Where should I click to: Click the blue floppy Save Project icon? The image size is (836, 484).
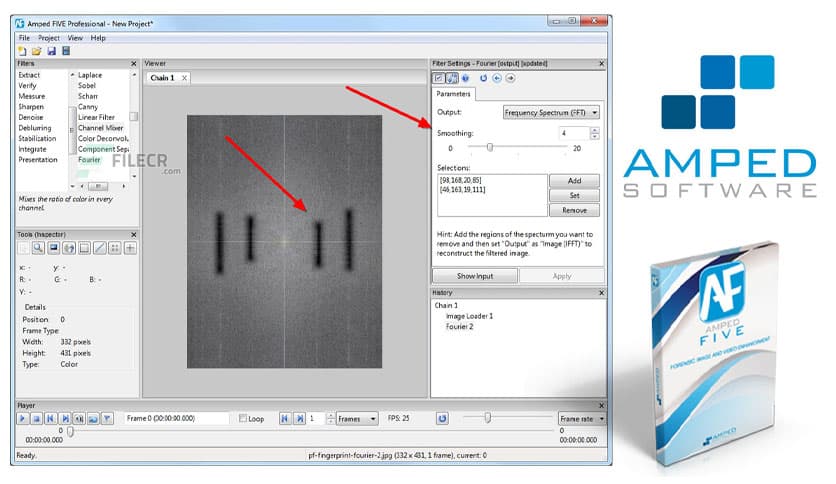[51, 51]
